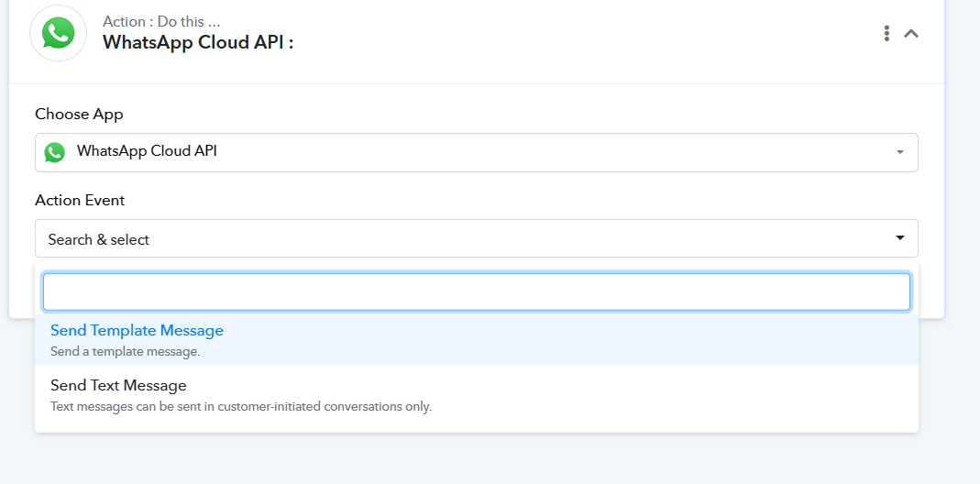Open the Choose App dropdown

coord(477,152)
